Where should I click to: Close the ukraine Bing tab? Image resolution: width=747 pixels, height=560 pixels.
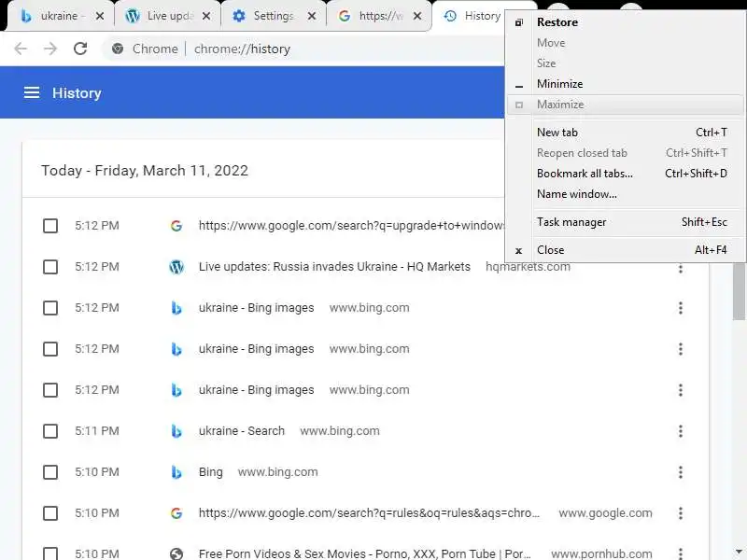pyautogui.click(x=100, y=16)
